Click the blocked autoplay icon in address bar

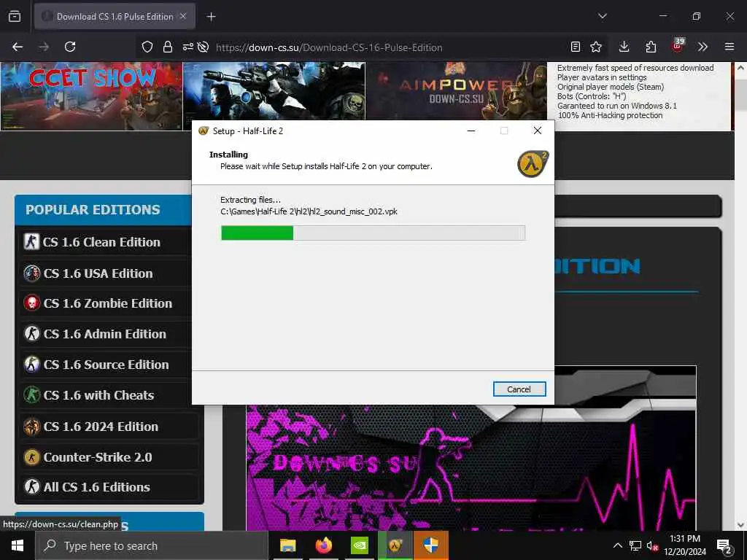click(204, 47)
